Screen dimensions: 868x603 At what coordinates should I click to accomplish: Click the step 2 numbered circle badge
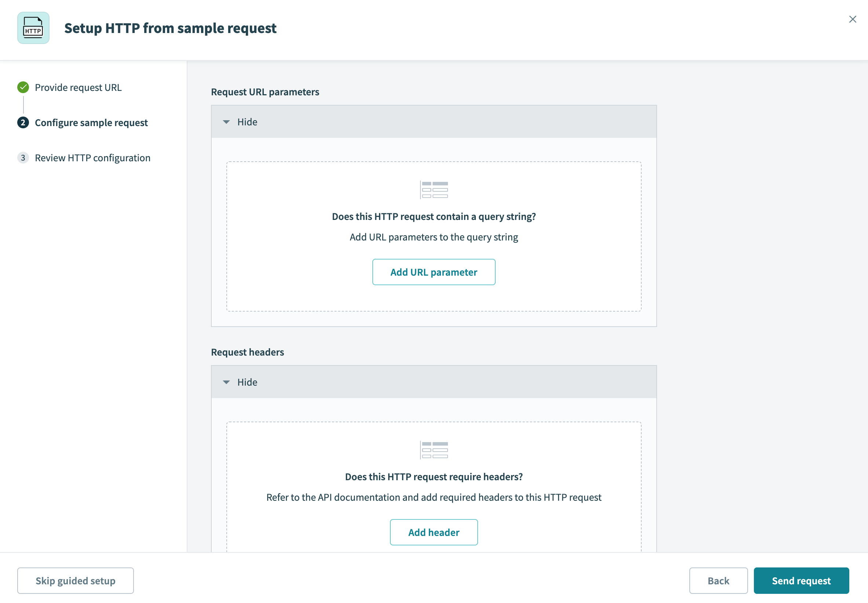[23, 122]
